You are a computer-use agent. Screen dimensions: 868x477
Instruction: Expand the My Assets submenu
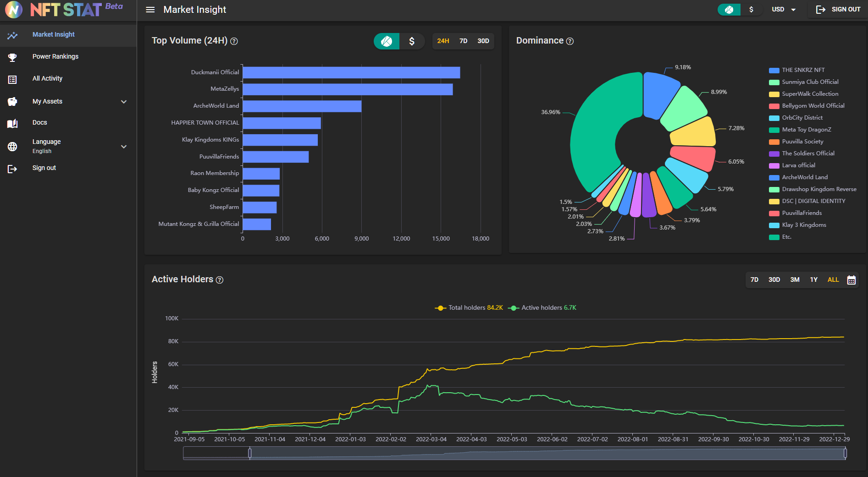pos(123,102)
